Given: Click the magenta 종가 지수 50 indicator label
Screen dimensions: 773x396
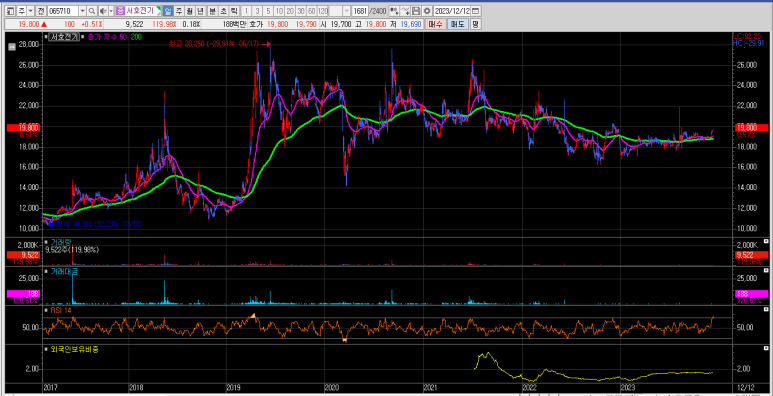Looking at the screenshot, I should 108,36.
